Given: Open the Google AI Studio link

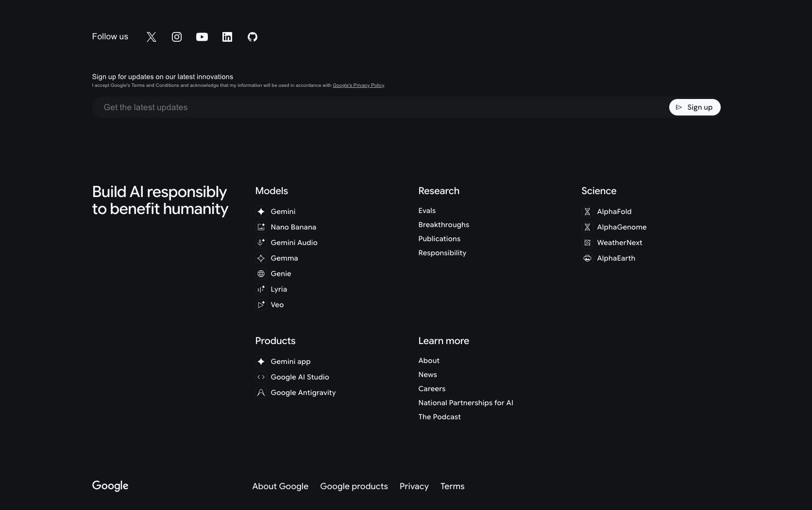Looking at the screenshot, I should [300, 377].
